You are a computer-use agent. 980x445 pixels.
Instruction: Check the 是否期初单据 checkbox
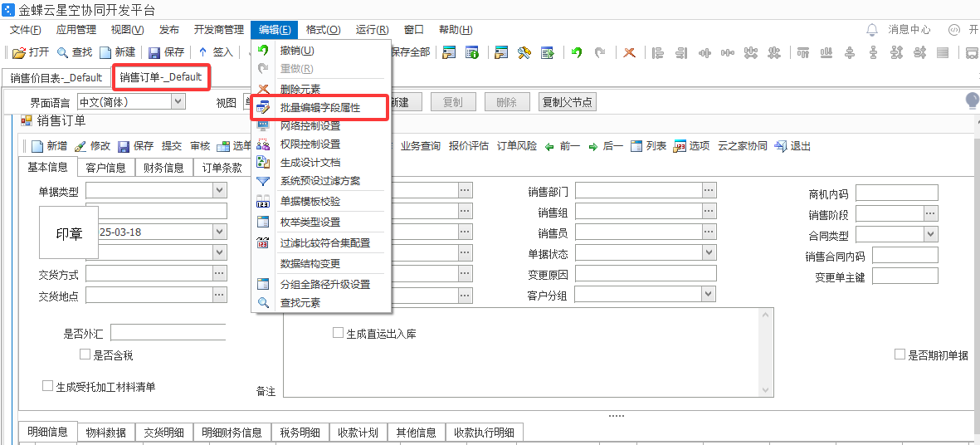tap(900, 355)
